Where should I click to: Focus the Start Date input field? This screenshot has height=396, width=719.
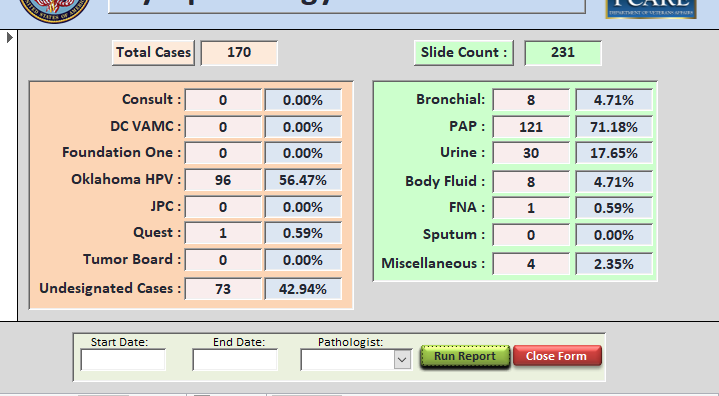(x=123, y=360)
